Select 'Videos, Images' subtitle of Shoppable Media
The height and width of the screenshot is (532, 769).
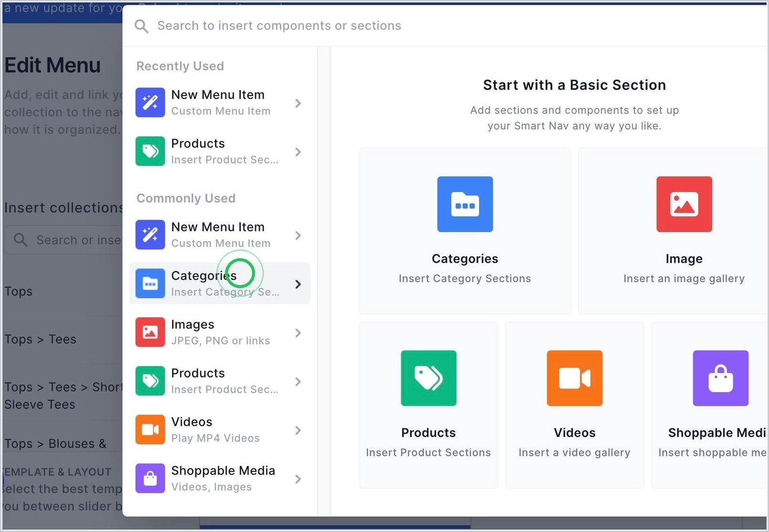[212, 487]
